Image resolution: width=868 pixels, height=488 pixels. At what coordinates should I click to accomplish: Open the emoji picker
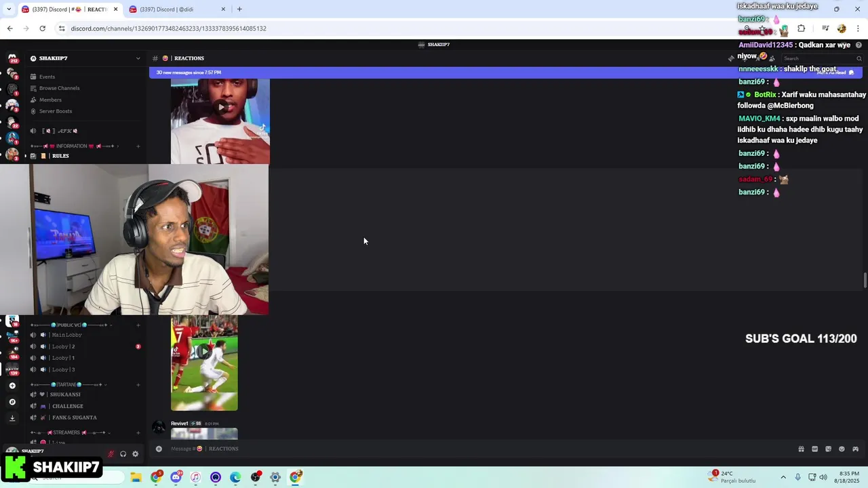pyautogui.click(x=842, y=449)
